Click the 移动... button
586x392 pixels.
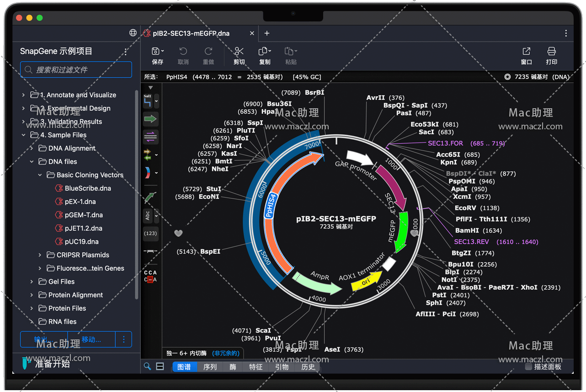tap(91, 339)
